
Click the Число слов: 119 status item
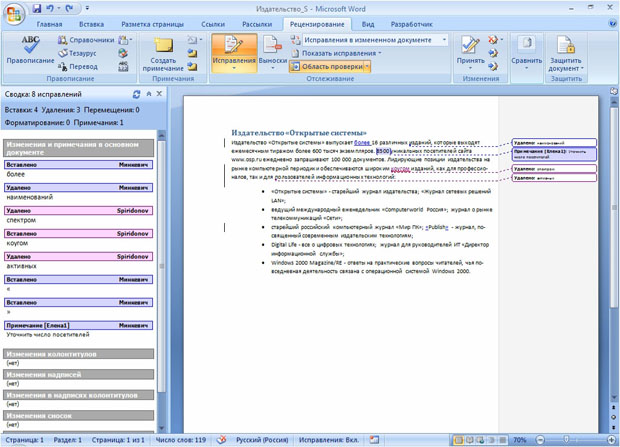click(181, 440)
